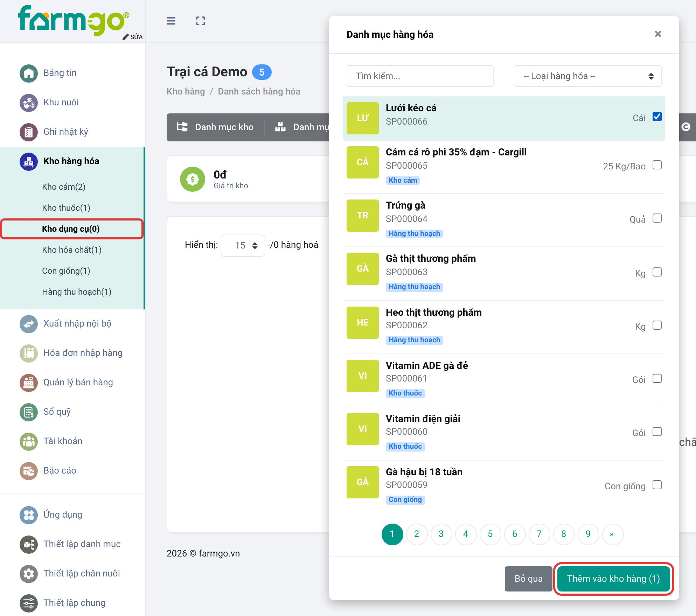
Task: Select the Kho hóa chất(1) submenu item
Action: coord(72,250)
